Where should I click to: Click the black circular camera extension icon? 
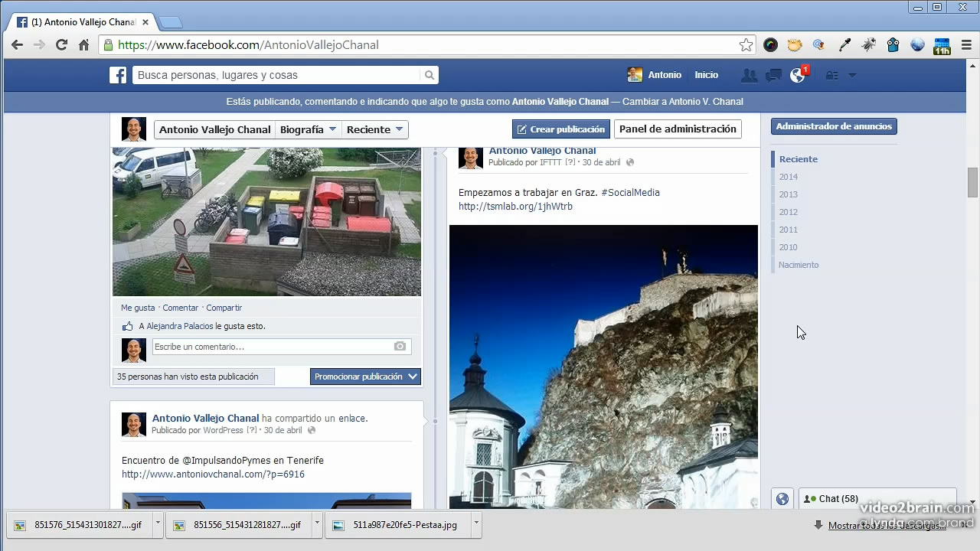(x=771, y=45)
